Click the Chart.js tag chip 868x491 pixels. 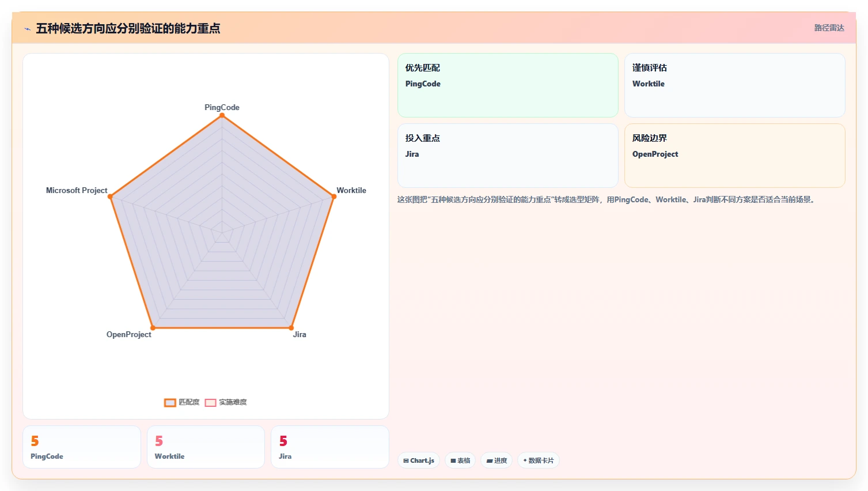(x=419, y=460)
